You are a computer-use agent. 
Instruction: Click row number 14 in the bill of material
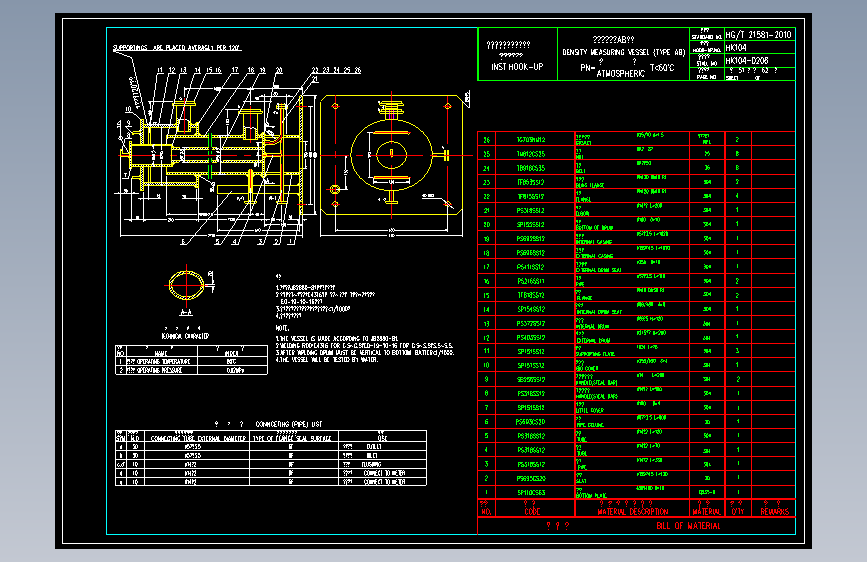coord(487,309)
